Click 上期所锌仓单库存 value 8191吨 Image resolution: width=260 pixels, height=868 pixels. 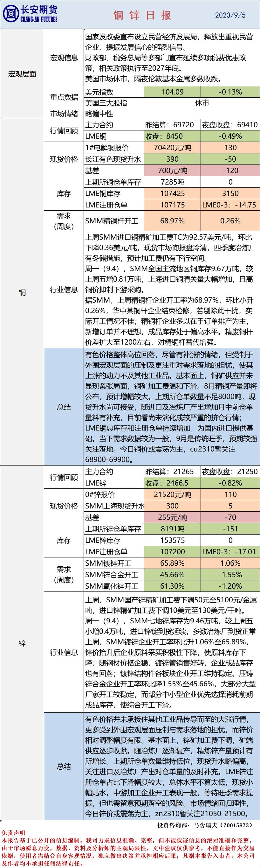pos(173,529)
